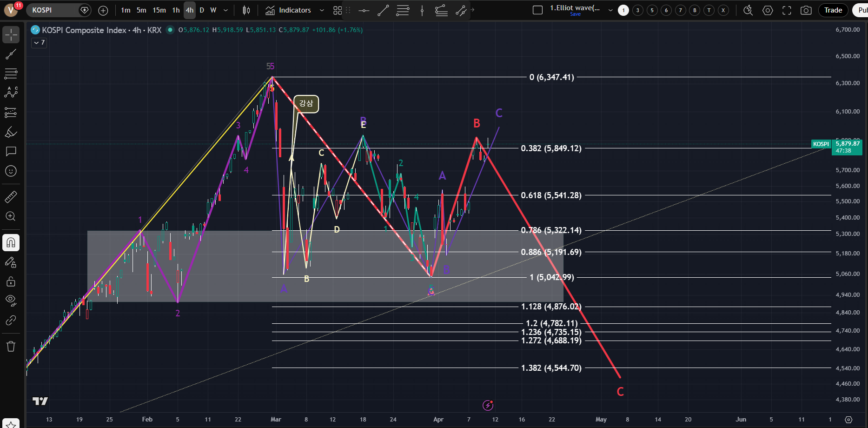Select the text comment tool
The height and width of the screenshot is (428, 868).
pyautogui.click(x=11, y=151)
